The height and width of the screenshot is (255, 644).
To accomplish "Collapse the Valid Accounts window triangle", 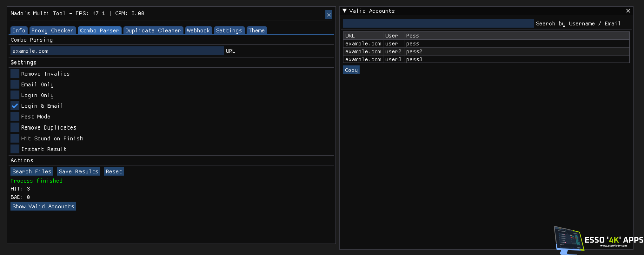I will [345, 11].
